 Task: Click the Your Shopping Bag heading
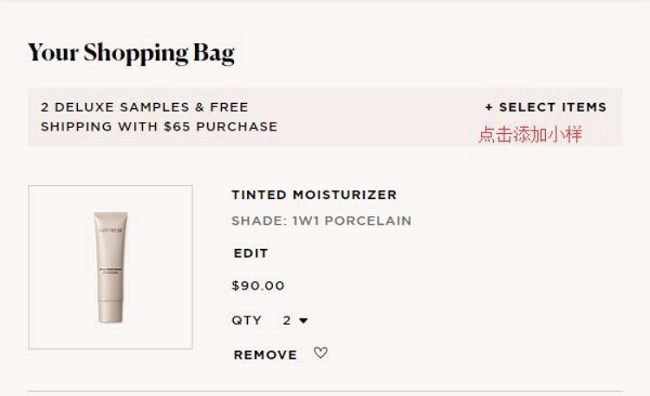131,53
